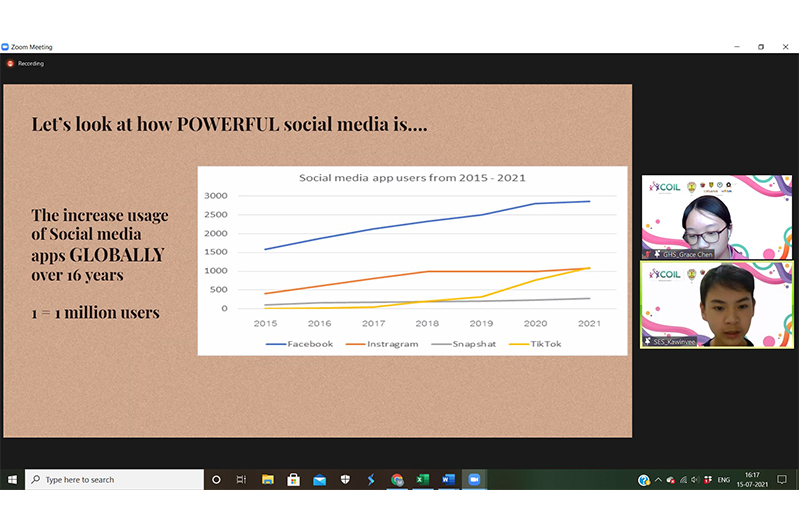Close the Zoom Meeting window
The image size is (799, 530).
pos(785,47)
